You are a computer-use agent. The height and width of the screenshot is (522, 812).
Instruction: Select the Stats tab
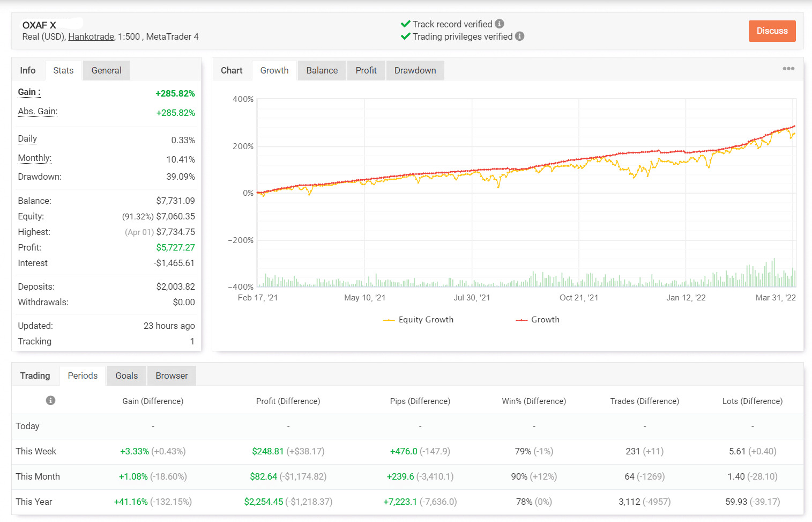(x=63, y=70)
